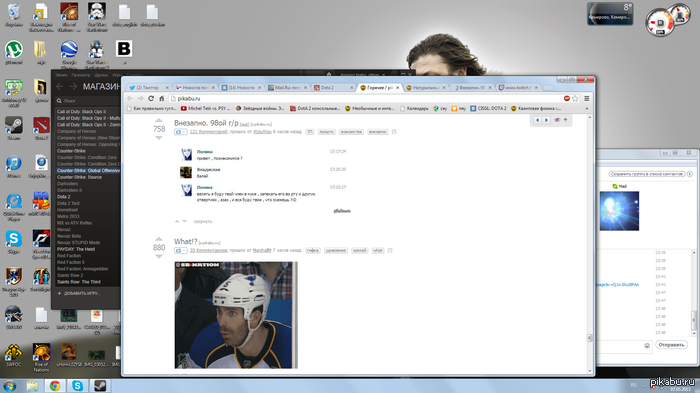The image size is (700, 393).
Task: Bookmark this page with the star icon
Action: (575, 98)
